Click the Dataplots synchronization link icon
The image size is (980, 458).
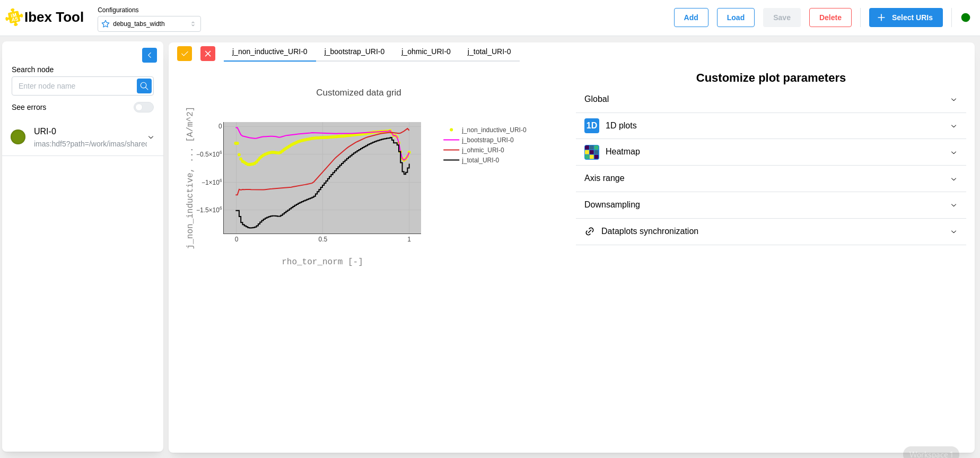(x=590, y=231)
